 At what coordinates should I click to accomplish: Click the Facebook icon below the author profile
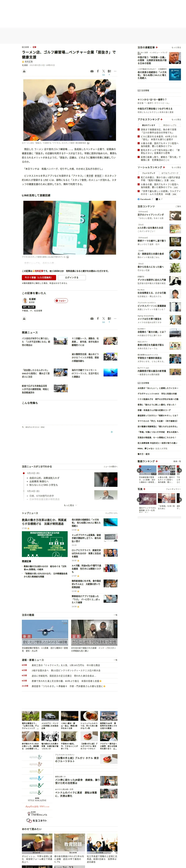point(98,318)
